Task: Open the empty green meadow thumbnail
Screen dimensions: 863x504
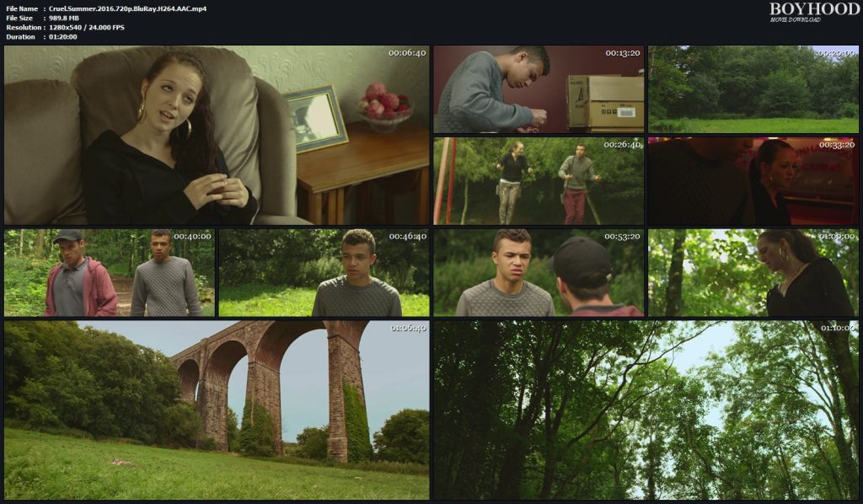Action: (753, 89)
